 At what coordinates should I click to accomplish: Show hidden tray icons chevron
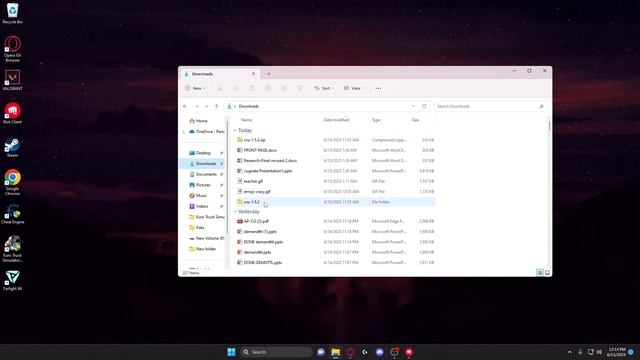pos(569,352)
